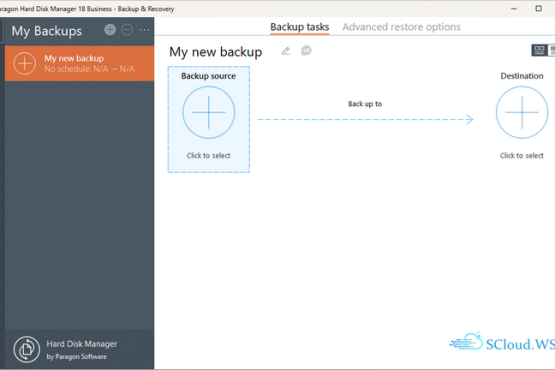Click the 'My Backups' panel heading

pos(47,31)
